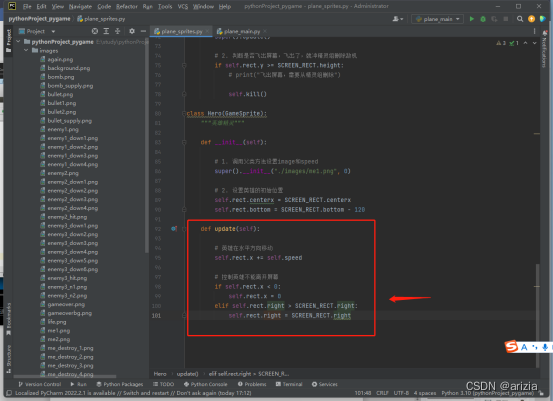Viewport: 553px width, 401px height.
Task: Select me1.png in the project tree
Action: pos(59,330)
